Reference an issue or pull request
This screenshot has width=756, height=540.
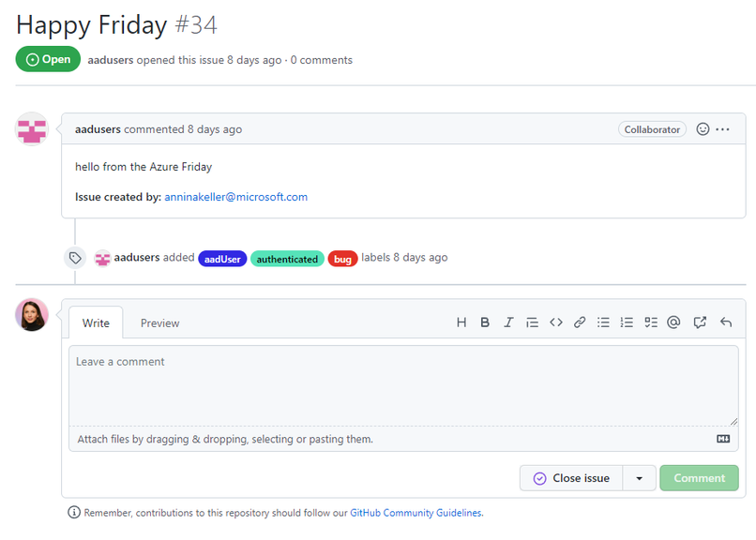pos(700,322)
